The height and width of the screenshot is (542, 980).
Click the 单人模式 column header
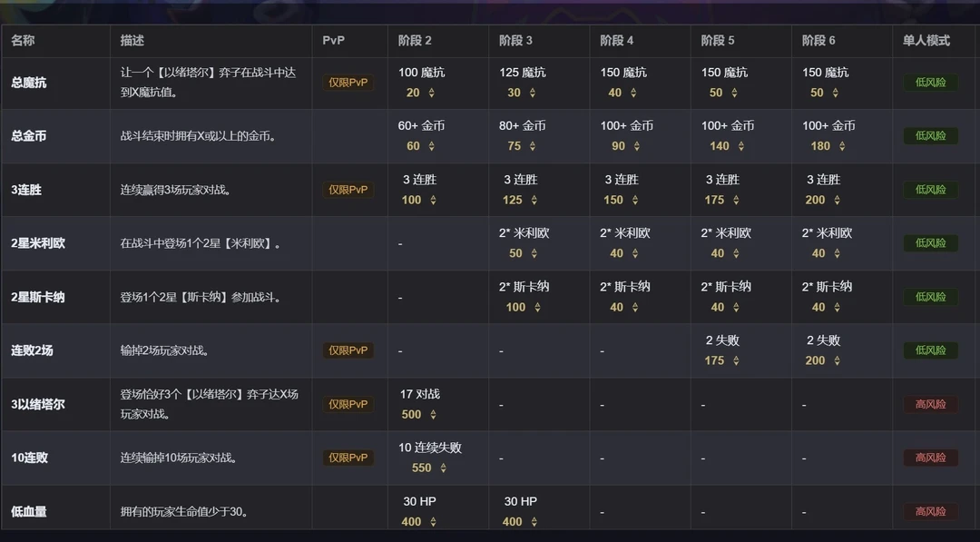[x=926, y=41]
